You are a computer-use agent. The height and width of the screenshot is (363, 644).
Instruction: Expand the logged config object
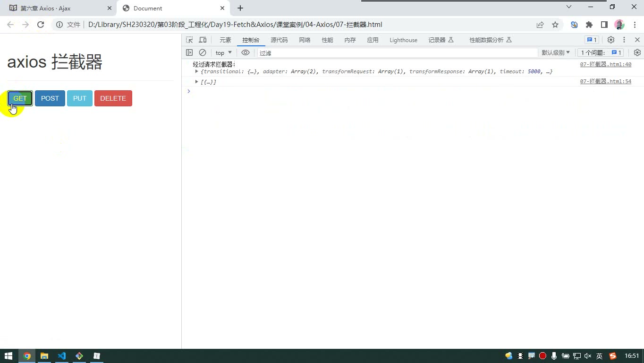click(197, 71)
